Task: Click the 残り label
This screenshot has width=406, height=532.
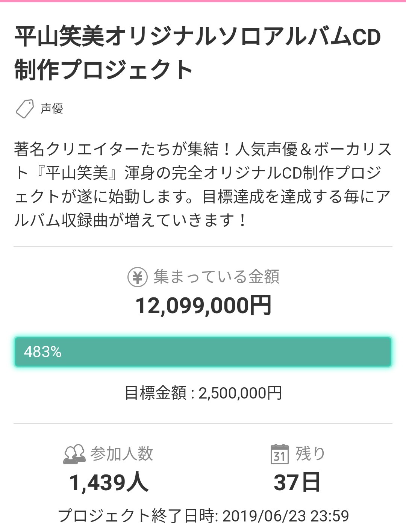Action: click(310, 453)
